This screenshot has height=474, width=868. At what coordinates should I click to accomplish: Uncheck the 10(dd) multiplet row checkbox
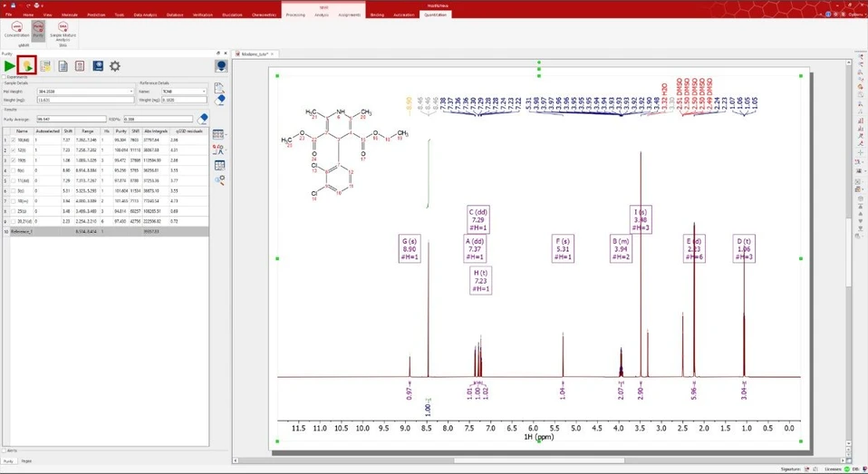pyautogui.click(x=14, y=140)
